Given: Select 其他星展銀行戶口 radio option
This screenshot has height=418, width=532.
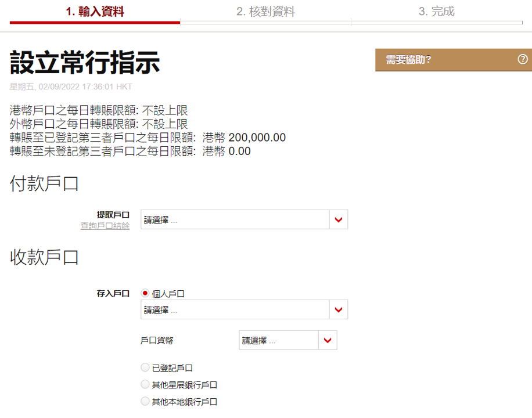Looking at the screenshot, I should pos(145,384).
